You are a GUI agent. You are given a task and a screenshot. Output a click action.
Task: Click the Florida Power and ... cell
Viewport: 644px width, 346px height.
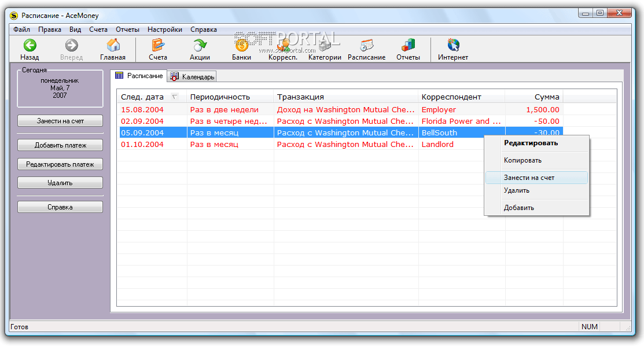coord(461,122)
